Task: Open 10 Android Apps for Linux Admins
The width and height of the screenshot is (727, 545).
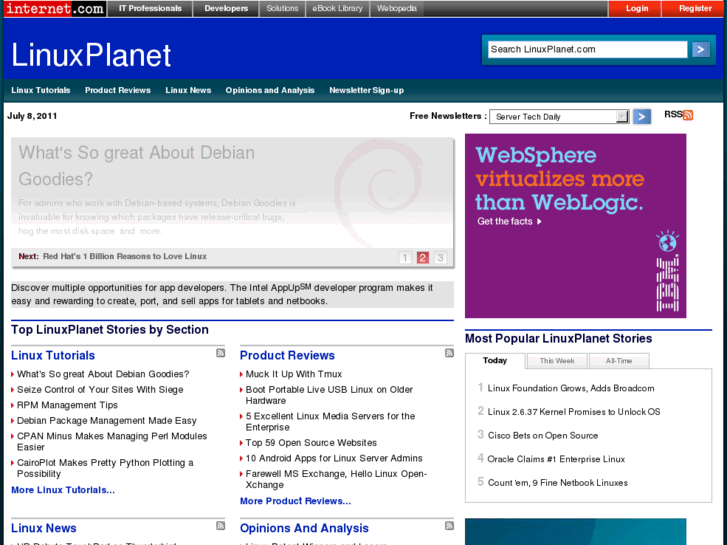Action: point(334,458)
